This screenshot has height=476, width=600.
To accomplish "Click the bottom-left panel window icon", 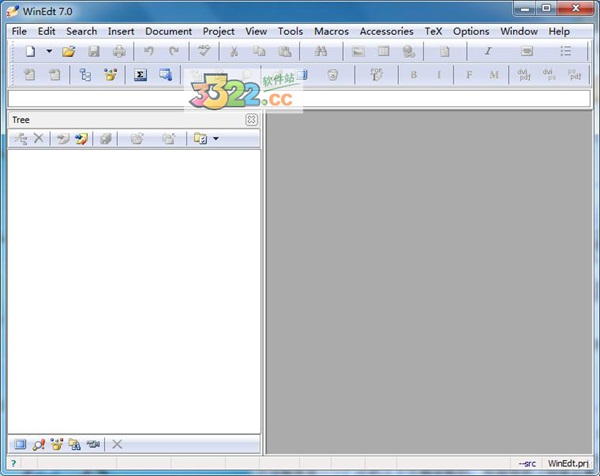I will tap(19, 444).
